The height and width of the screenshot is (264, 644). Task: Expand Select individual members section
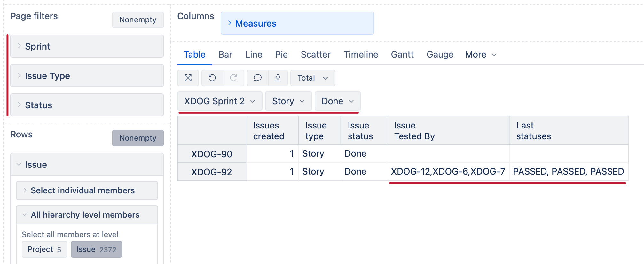tap(87, 190)
